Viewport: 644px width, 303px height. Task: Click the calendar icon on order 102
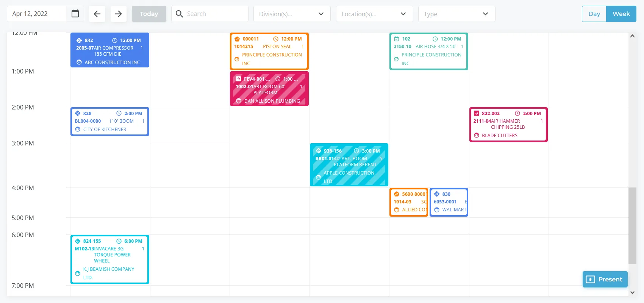(397, 39)
